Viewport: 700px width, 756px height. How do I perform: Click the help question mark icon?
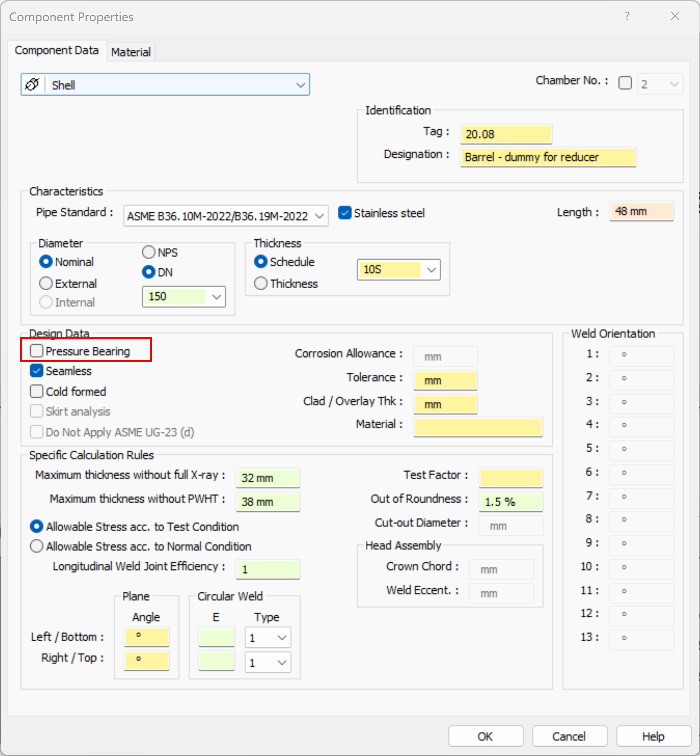click(627, 16)
